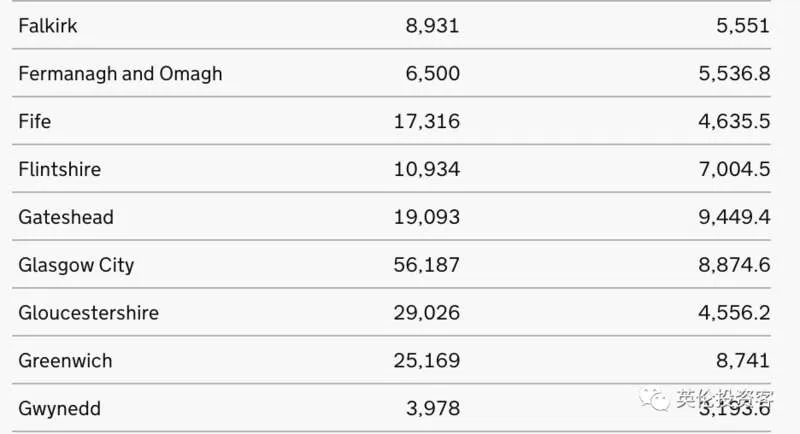Screen dimensions: 800x434
Task: Select the Fermanagh and Omagh cell
Action: coord(120,73)
